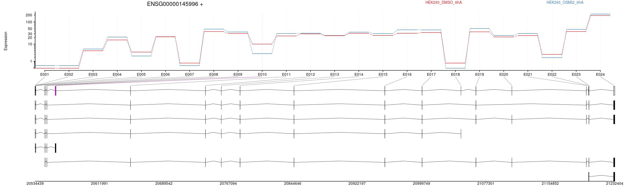Image resolution: width=644 pixels, height=188 pixels.
Task: Click exon label E011
Action: (286, 74)
